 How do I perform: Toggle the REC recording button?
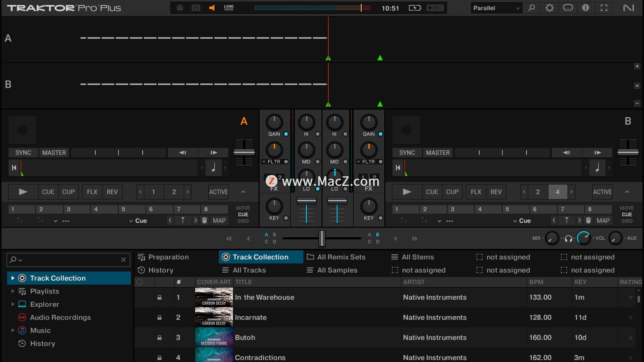(x=435, y=8)
